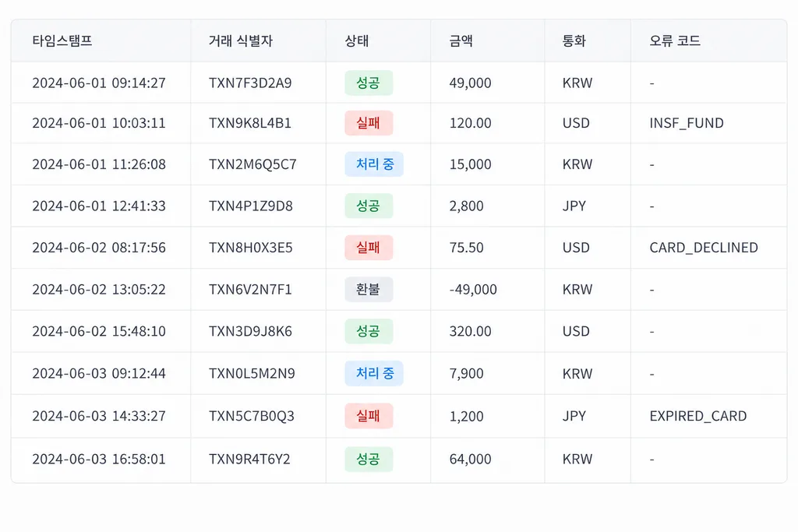This screenshot has width=798, height=532.
Task: Click 처리 중 badge in TXN2M6Q5C7 row
Action: (374, 164)
